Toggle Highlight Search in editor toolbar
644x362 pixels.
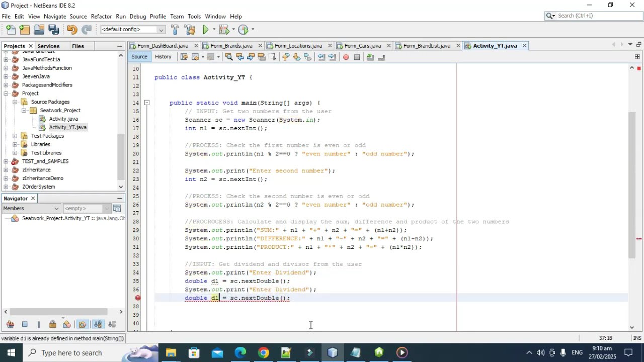(x=262, y=57)
